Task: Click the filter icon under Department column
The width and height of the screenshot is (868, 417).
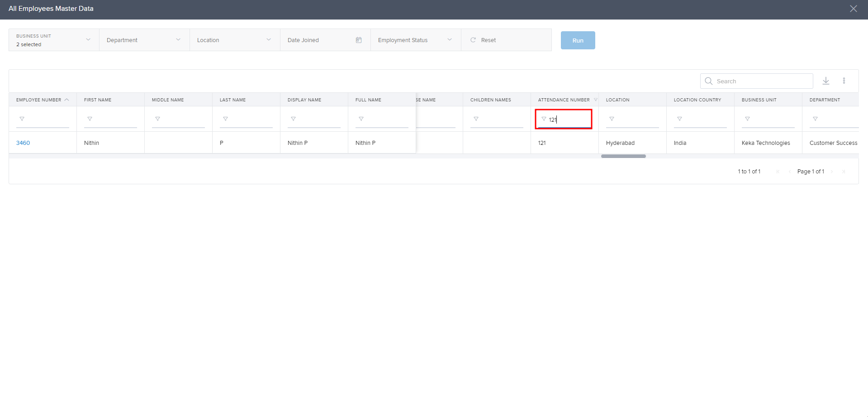Action: click(x=815, y=119)
